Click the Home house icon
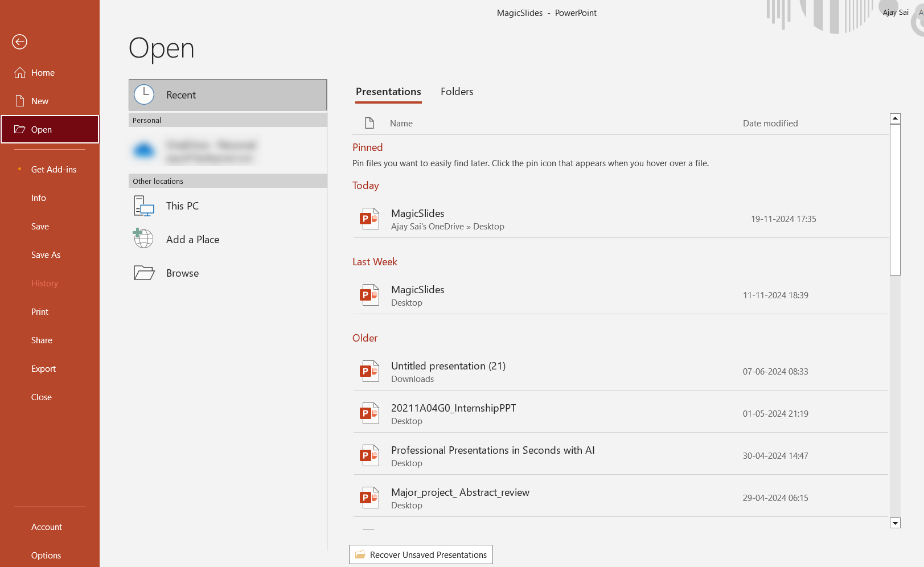924x567 pixels. 20,73
